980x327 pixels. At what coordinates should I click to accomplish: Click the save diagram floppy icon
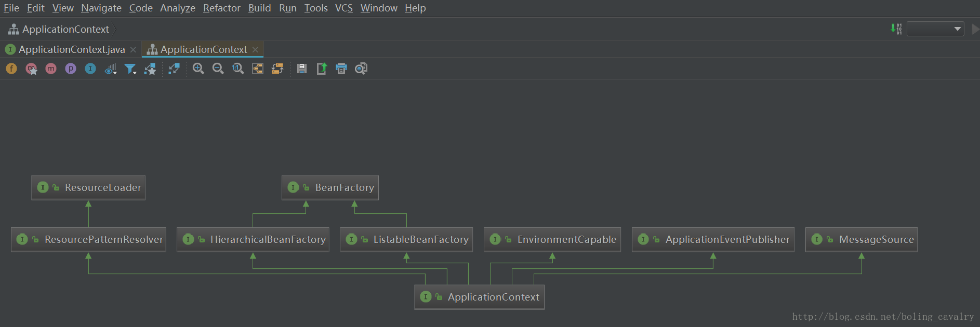[x=302, y=69]
